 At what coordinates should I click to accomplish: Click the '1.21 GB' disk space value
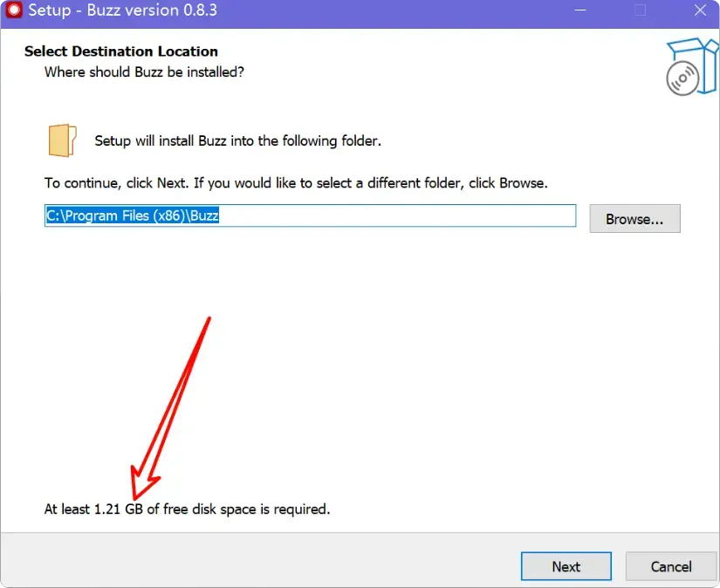pos(118,509)
